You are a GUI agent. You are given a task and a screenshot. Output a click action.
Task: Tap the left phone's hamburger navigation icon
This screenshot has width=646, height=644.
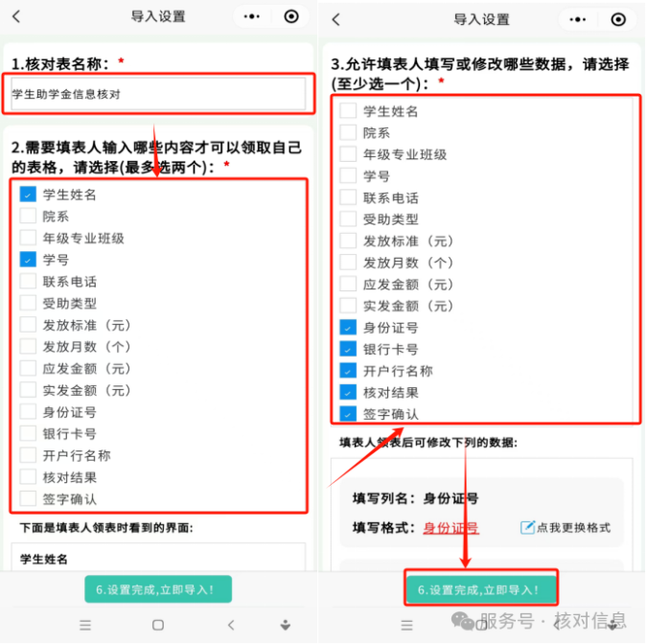coord(85,625)
